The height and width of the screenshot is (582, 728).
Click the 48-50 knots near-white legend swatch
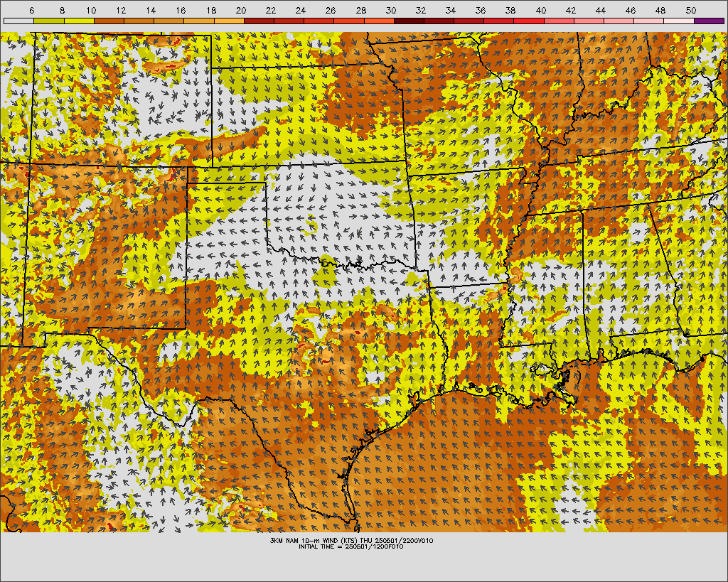click(x=679, y=21)
